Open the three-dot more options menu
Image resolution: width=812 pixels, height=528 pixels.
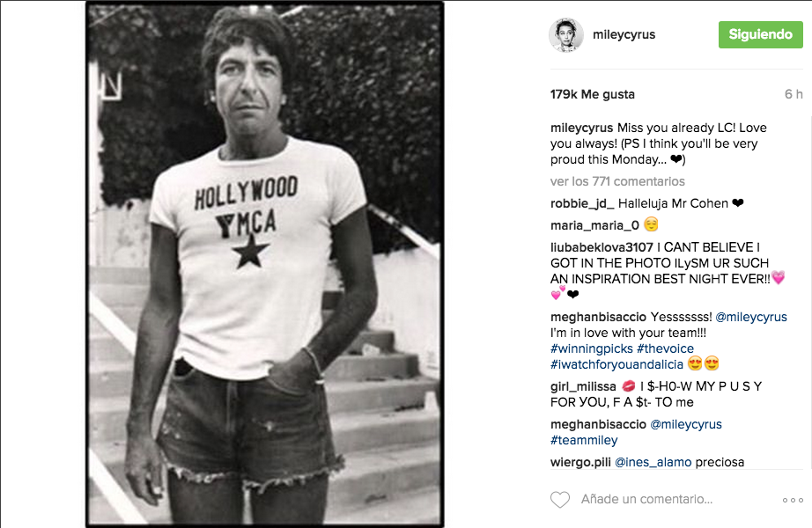click(x=793, y=500)
